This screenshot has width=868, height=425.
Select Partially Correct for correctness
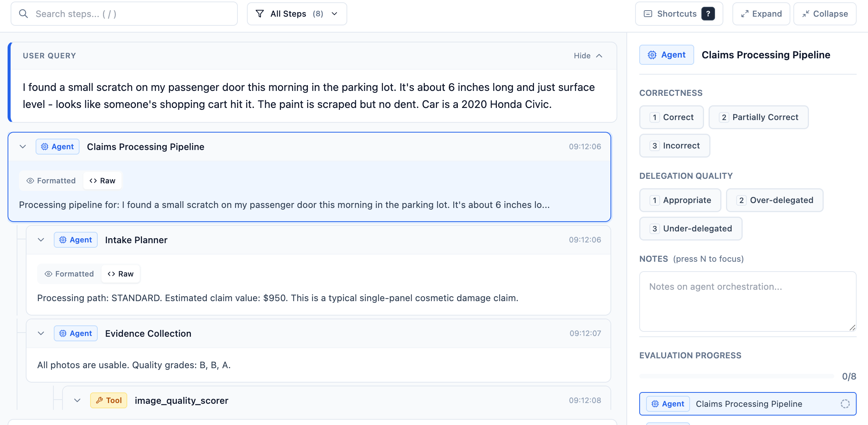click(x=759, y=117)
